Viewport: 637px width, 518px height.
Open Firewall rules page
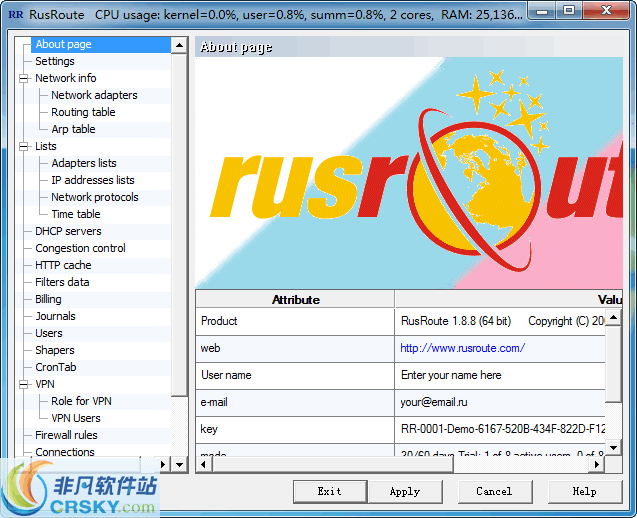point(66,435)
